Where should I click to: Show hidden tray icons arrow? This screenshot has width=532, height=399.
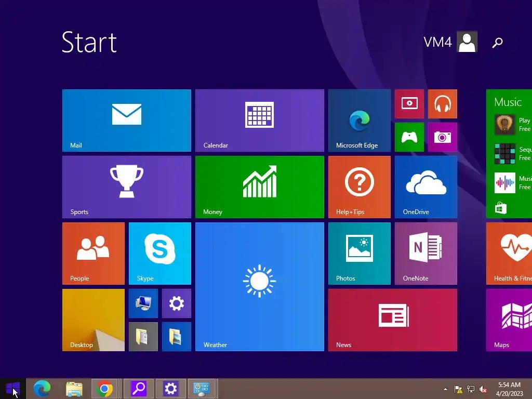click(445, 389)
